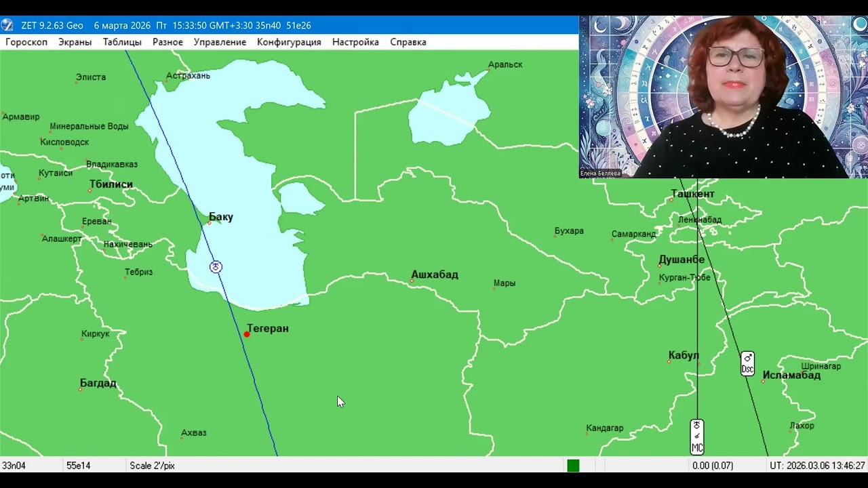Click the Кабул city label
This screenshot has width=868, height=488.
(x=684, y=355)
